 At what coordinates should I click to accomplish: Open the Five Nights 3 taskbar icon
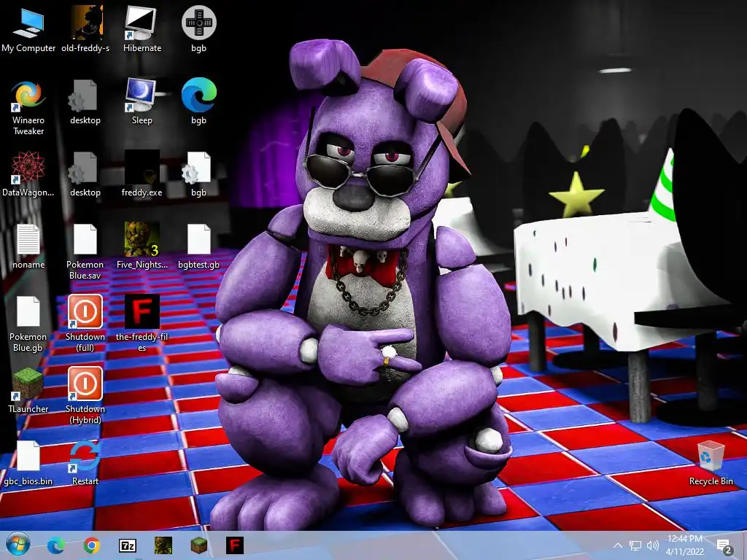pyautogui.click(x=163, y=545)
